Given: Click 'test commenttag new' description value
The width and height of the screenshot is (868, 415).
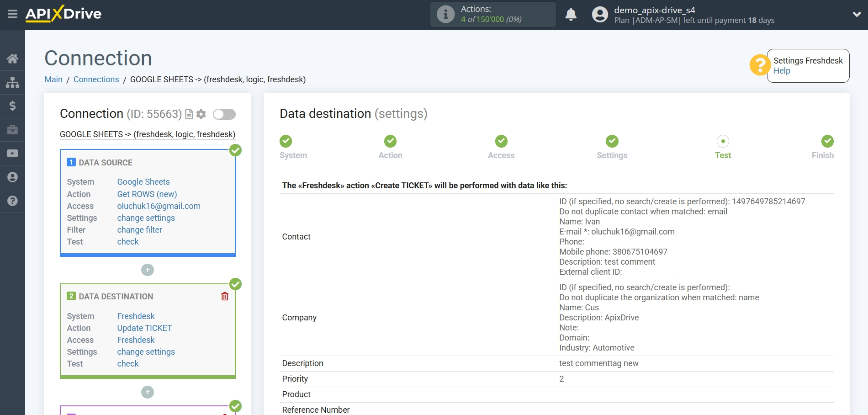Looking at the screenshot, I should (x=599, y=363).
